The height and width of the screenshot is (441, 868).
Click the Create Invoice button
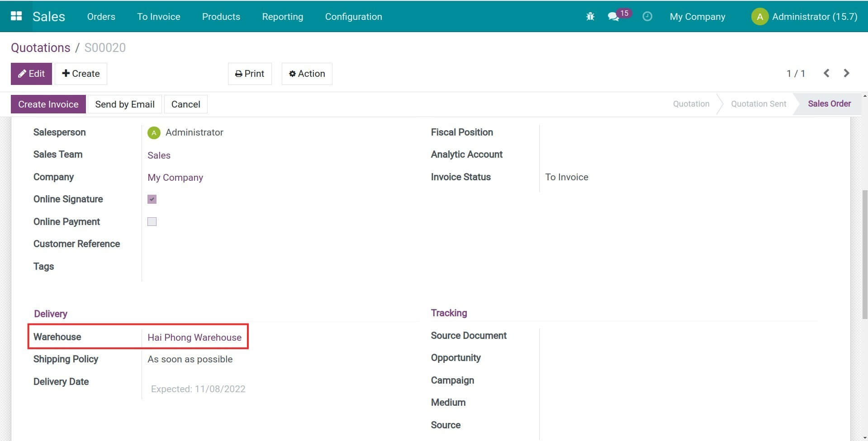tap(48, 104)
